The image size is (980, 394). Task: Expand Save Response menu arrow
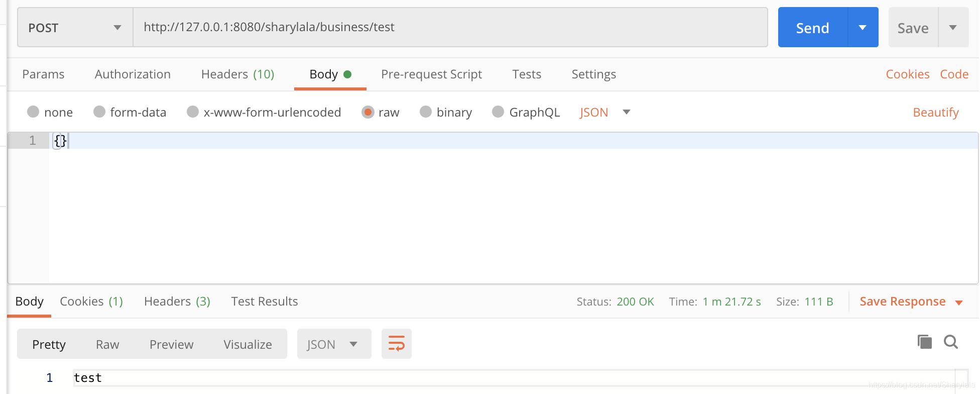[x=958, y=303]
